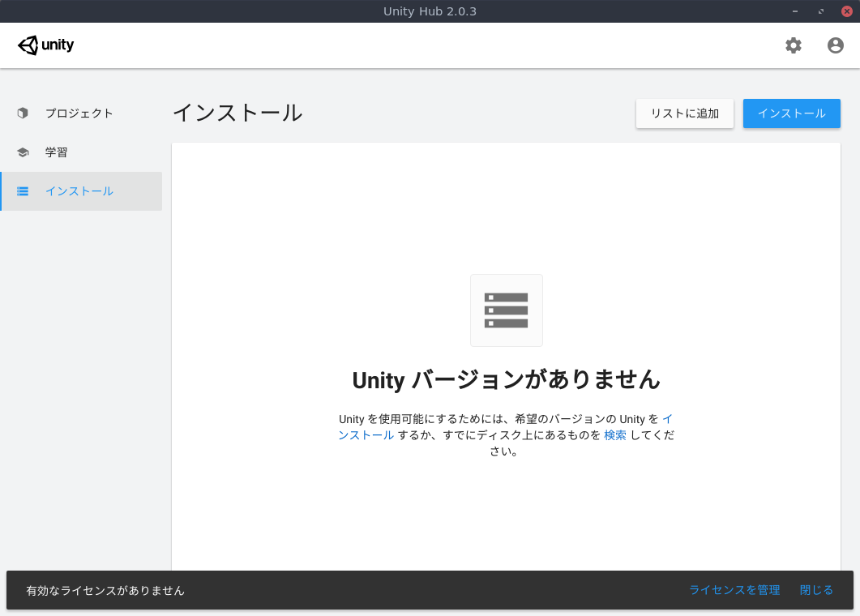Click the learn graduation cap icon

coord(21,152)
